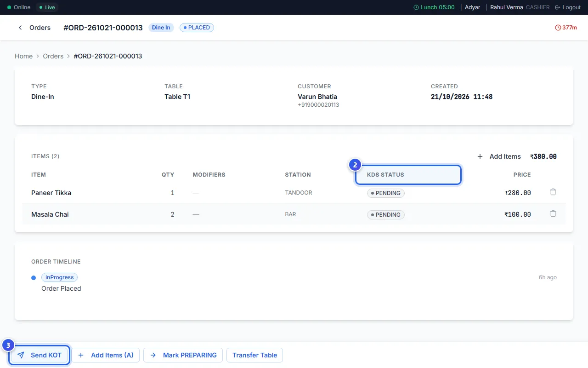Click the ORDER TIMELINE section label
Screen dimensions: 588x368
click(x=56, y=262)
